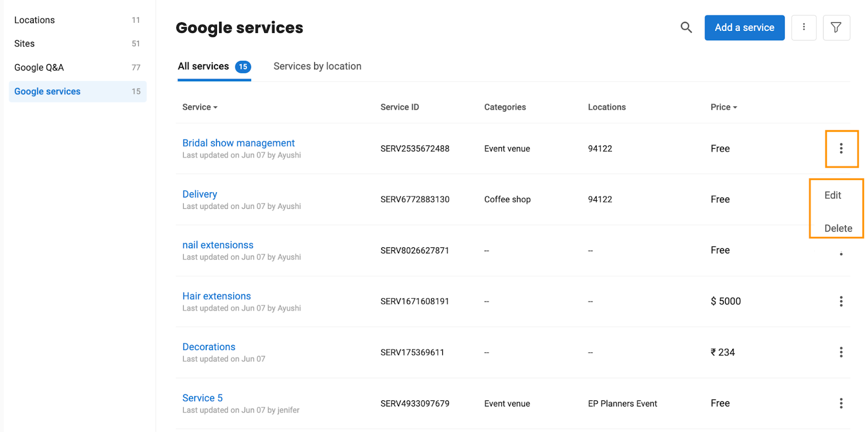Click service ID SERV175369611
868x432 pixels.
click(412, 352)
